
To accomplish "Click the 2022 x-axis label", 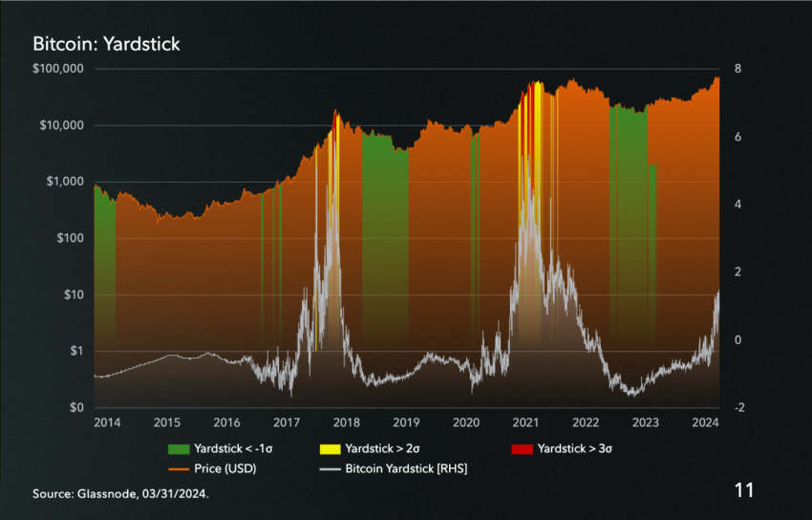I will 586,423.
